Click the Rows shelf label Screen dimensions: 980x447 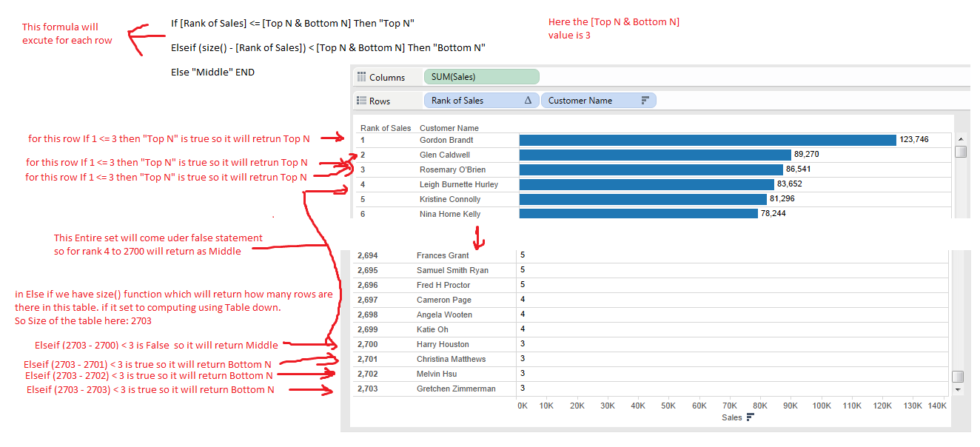pos(380,101)
